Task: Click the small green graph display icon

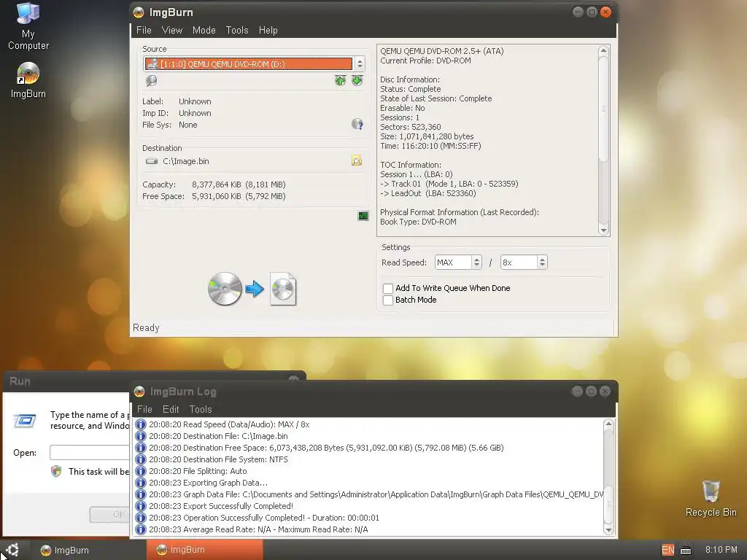Action: [363, 216]
